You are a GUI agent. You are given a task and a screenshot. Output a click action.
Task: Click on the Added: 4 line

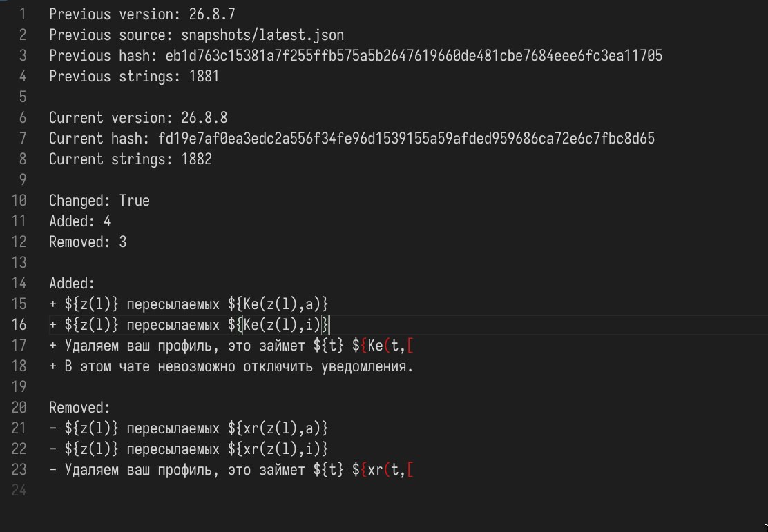coord(80,221)
